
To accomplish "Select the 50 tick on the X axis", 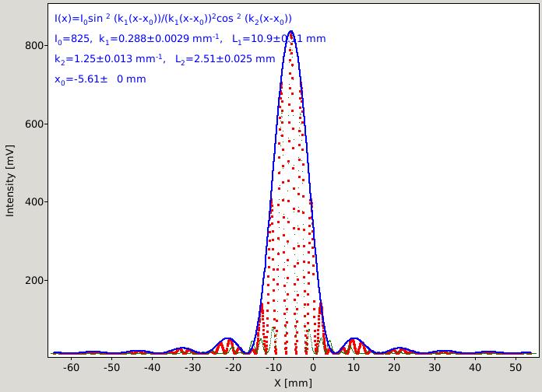I will 516,367.
